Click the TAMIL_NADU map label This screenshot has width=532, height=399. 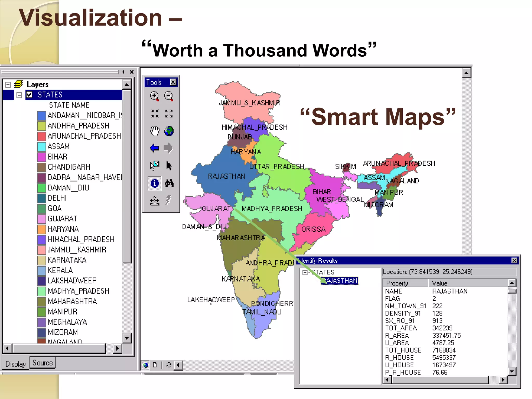[x=262, y=312]
